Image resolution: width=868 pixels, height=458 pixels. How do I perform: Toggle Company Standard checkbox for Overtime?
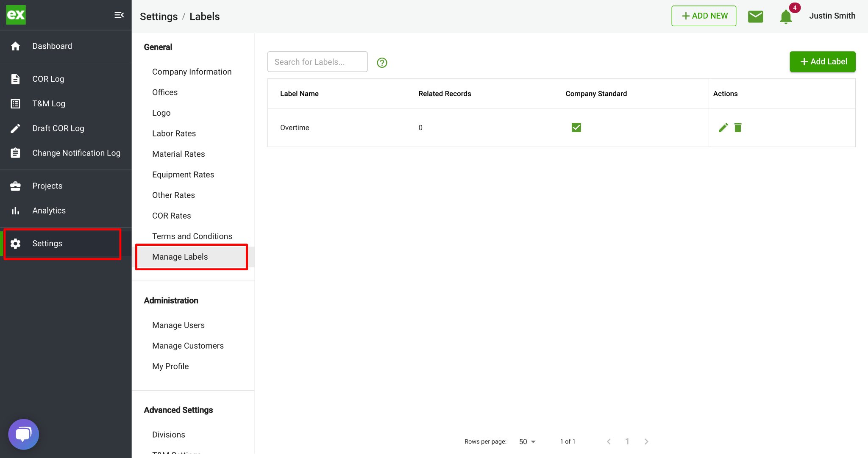576,128
